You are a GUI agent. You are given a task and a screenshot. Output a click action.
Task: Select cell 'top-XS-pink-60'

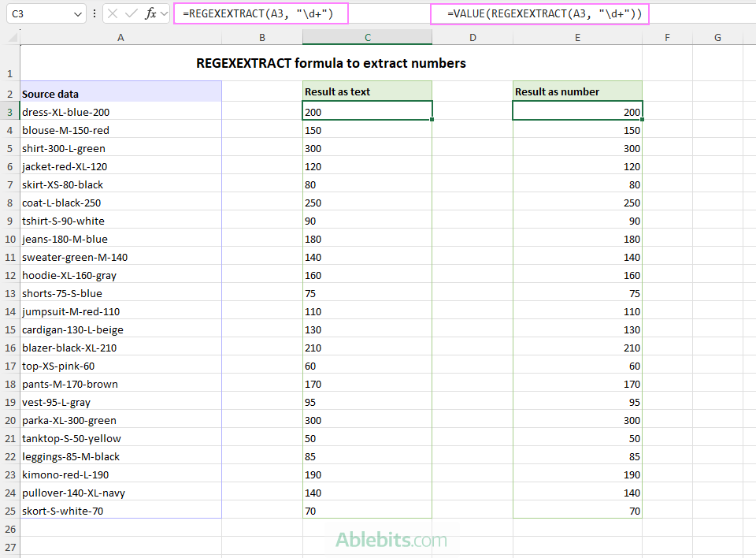point(120,366)
